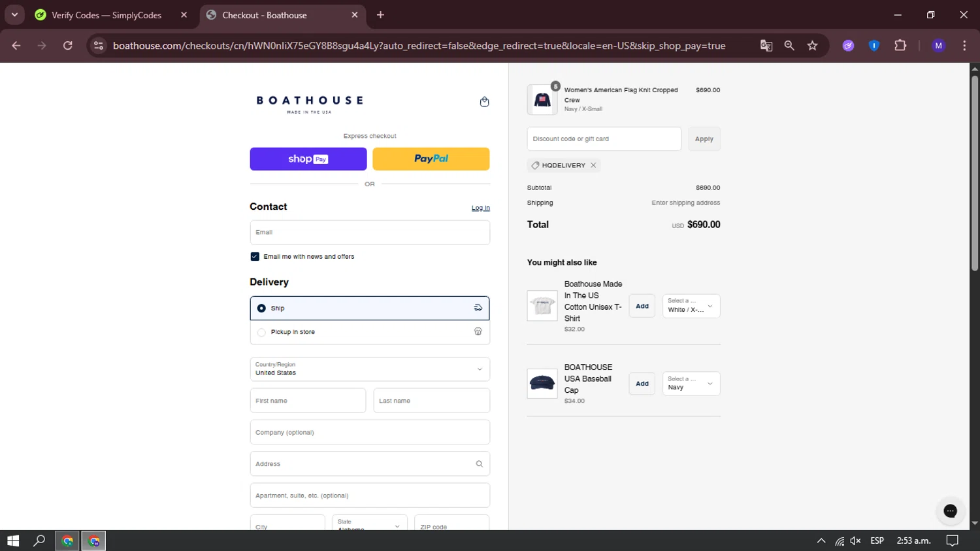Click the Knit Cropped Crew product thumbnail
Image resolution: width=980 pixels, height=551 pixels.
542,99
